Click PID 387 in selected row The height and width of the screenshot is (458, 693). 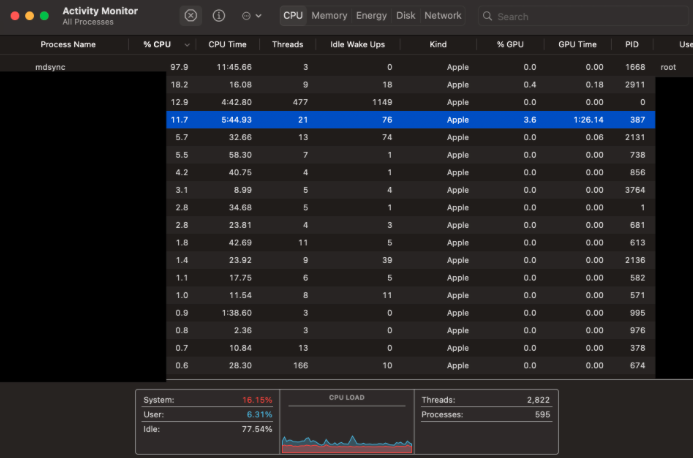coord(637,120)
